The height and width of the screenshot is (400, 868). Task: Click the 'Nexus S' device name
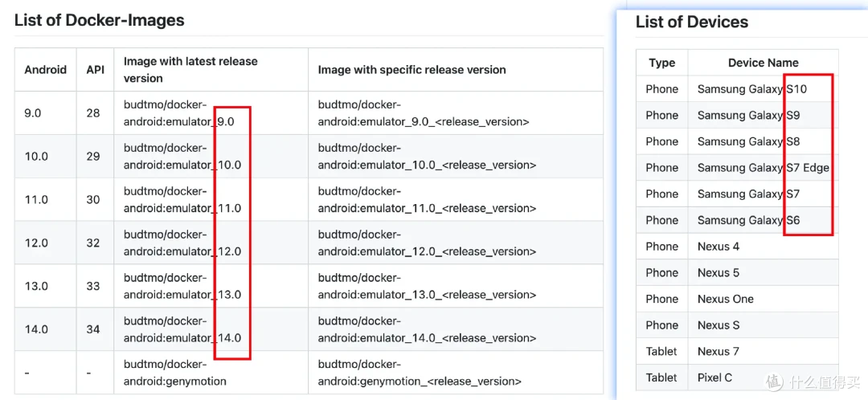coord(718,325)
